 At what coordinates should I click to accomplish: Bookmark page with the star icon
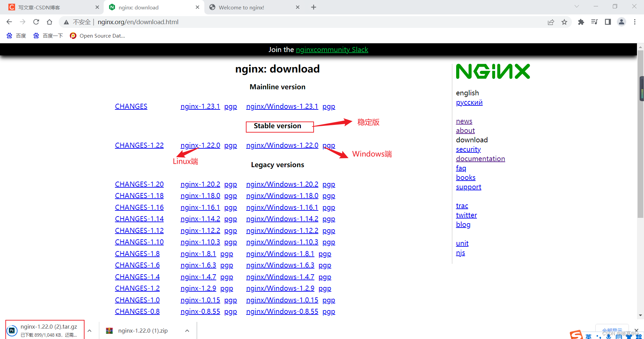click(564, 22)
